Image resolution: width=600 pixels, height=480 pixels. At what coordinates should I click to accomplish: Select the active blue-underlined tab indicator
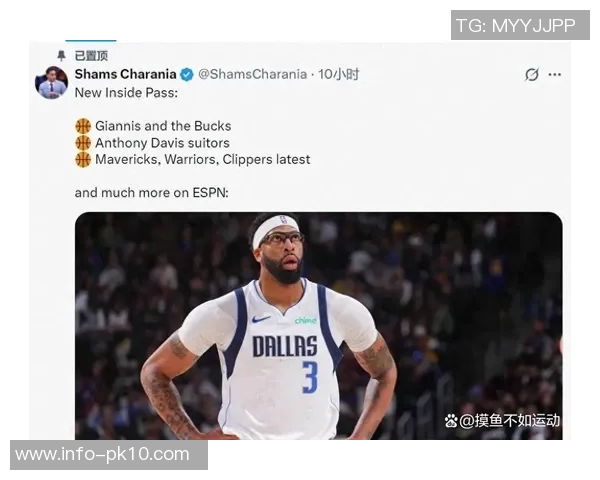click(x=91, y=41)
